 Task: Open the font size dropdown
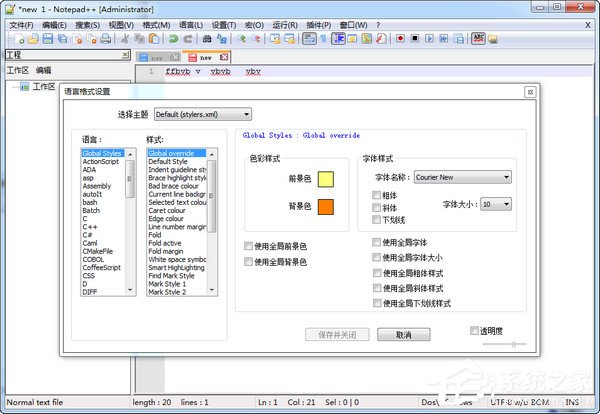[x=496, y=203]
